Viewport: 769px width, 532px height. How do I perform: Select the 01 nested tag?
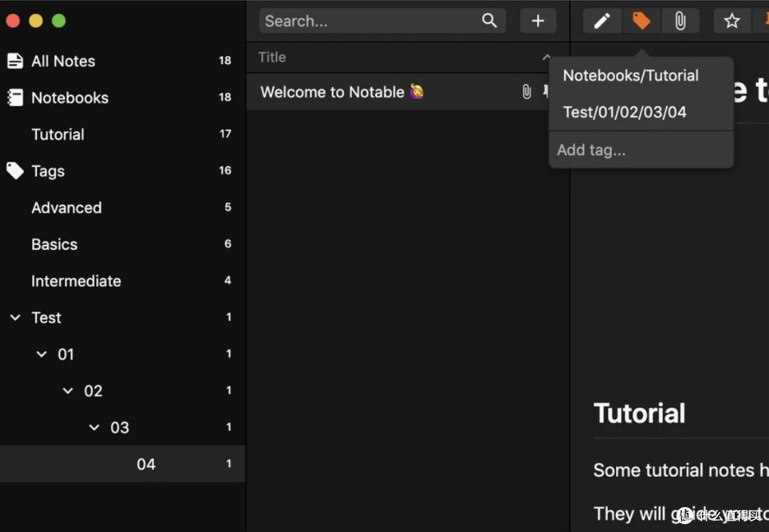122,354
